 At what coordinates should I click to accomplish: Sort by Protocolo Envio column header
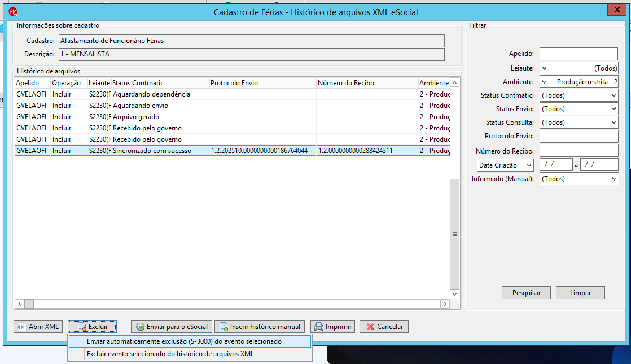tap(263, 83)
